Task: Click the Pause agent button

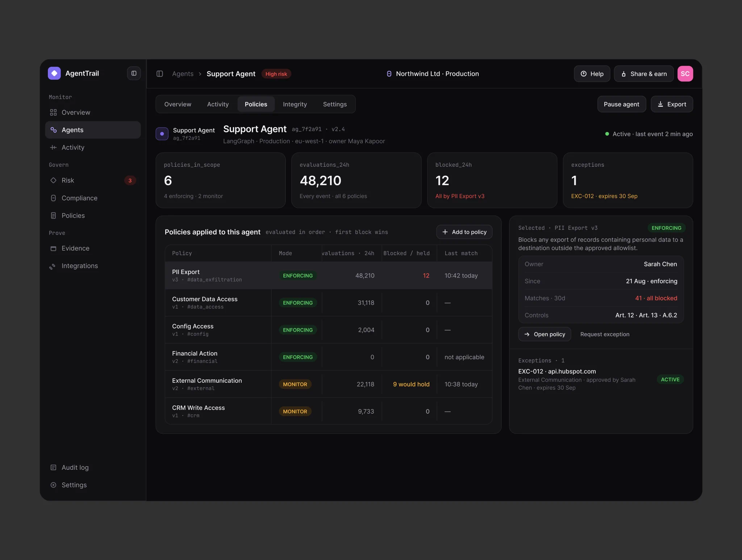Action: click(621, 104)
